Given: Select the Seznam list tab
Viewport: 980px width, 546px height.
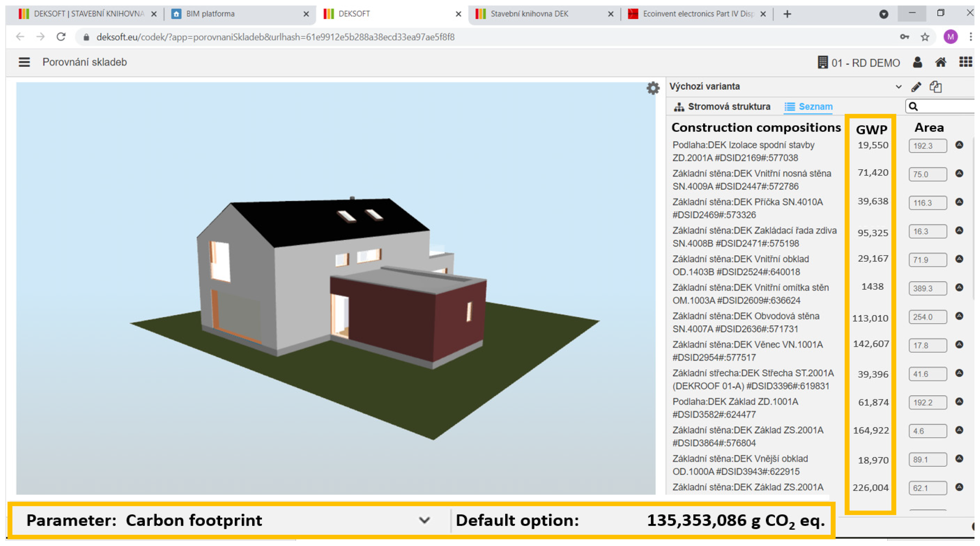Looking at the screenshot, I should coord(809,107).
